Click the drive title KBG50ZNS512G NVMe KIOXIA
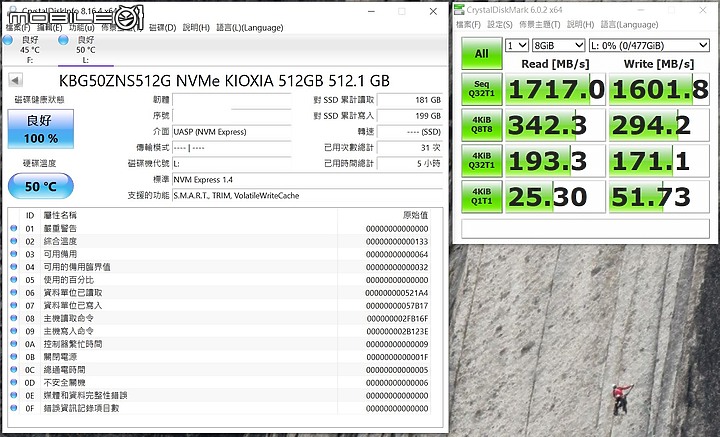720x437 pixels. (x=224, y=81)
